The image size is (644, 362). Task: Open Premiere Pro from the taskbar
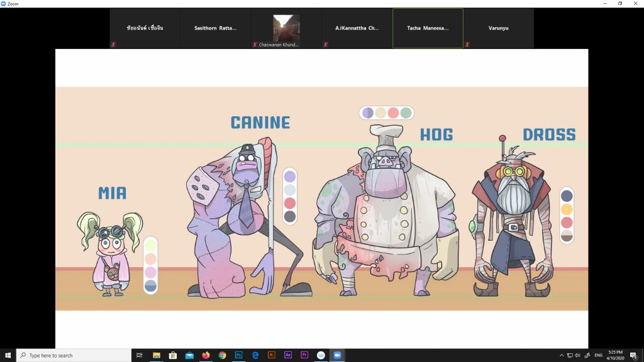click(x=304, y=355)
